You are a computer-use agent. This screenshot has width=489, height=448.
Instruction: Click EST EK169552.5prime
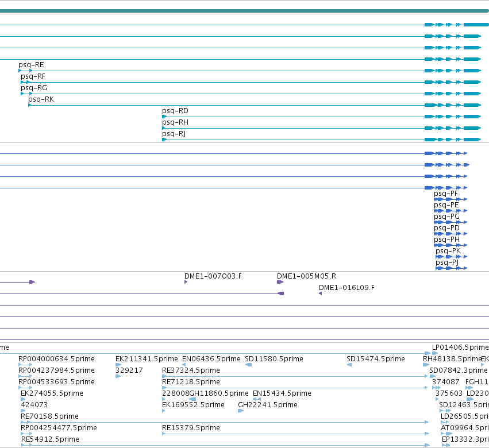[x=193, y=405]
